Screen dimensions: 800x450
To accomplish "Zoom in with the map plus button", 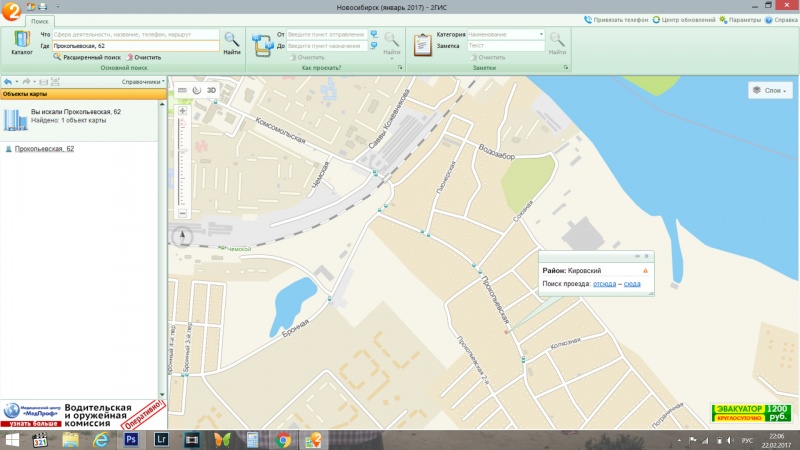I will click(182, 111).
